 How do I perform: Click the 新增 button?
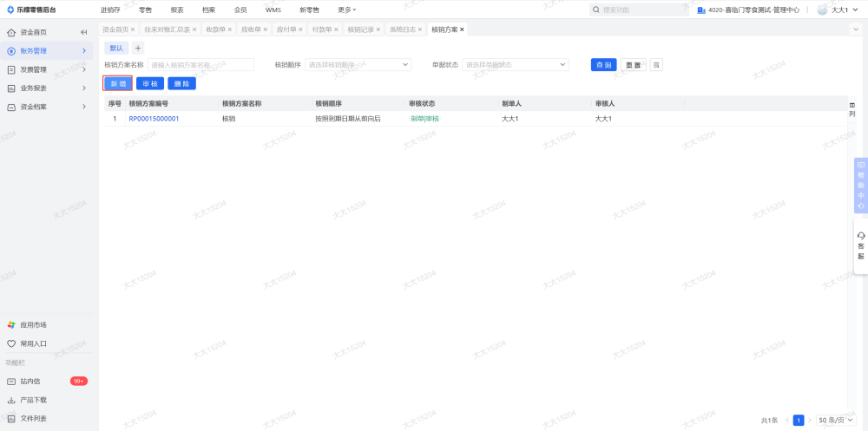[x=118, y=83]
